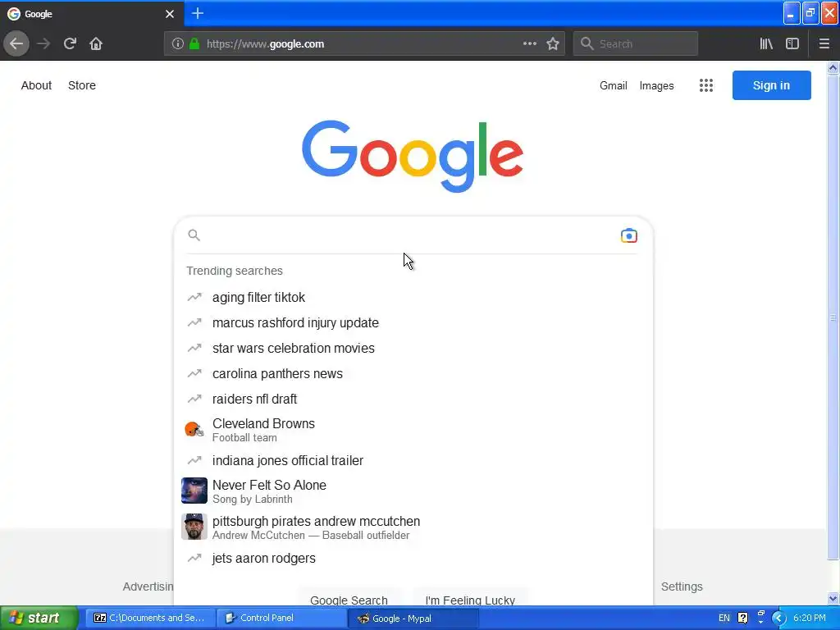Open the Store link

pyautogui.click(x=82, y=85)
